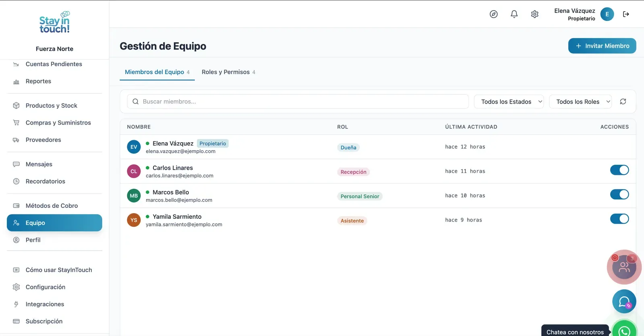Refresh the members list
This screenshot has height=336, width=644.
(x=623, y=102)
